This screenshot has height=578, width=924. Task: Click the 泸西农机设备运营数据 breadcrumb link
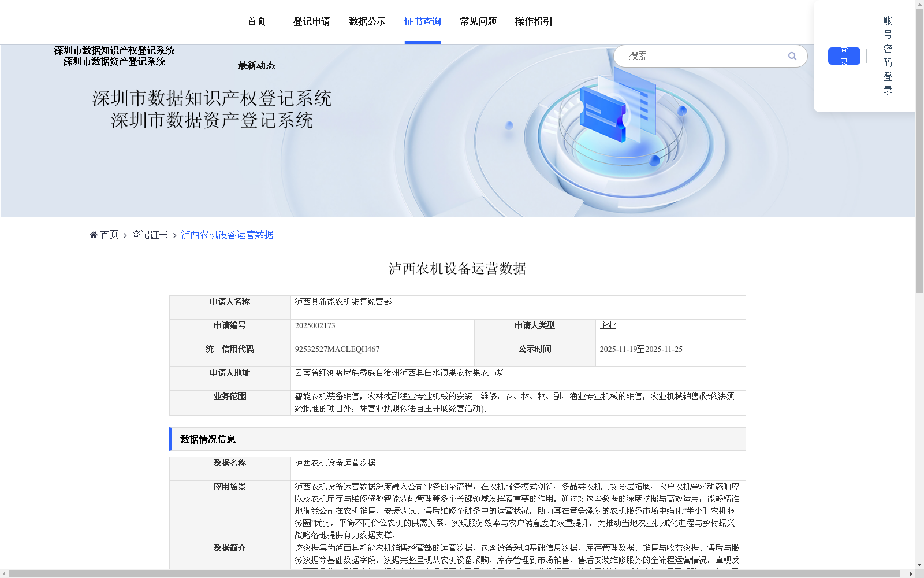227,234
